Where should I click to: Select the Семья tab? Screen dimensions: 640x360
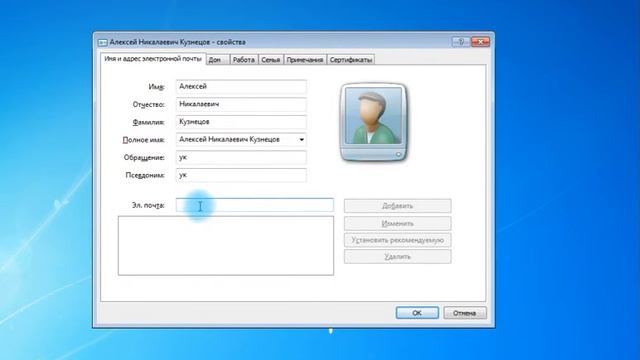click(x=271, y=60)
